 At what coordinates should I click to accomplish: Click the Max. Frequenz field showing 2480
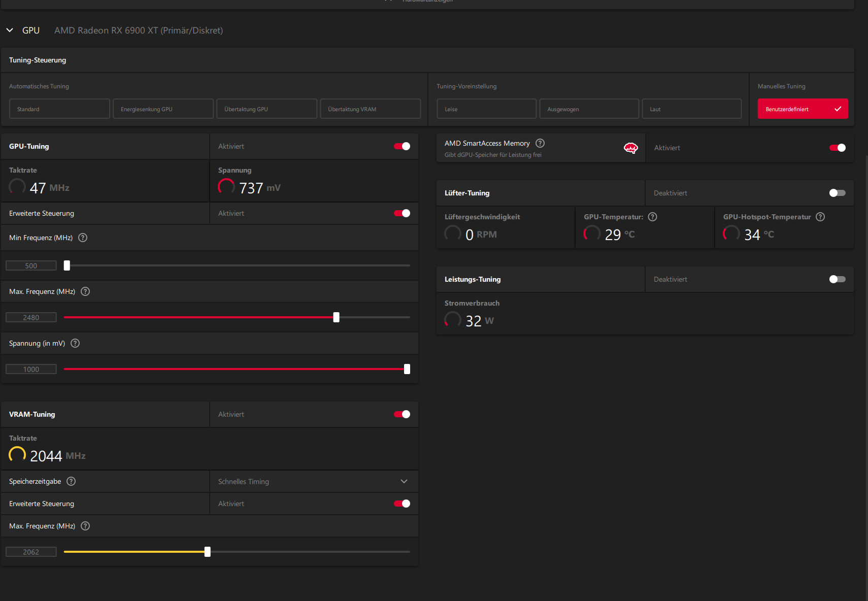click(x=31, y=317)
